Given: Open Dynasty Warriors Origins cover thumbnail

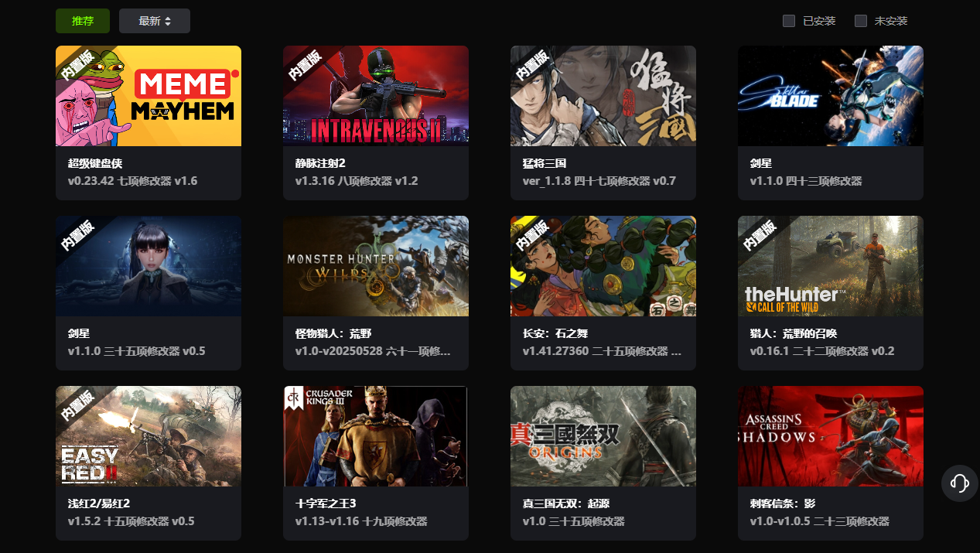Looking at the screenshot, I should pos(603,436).
